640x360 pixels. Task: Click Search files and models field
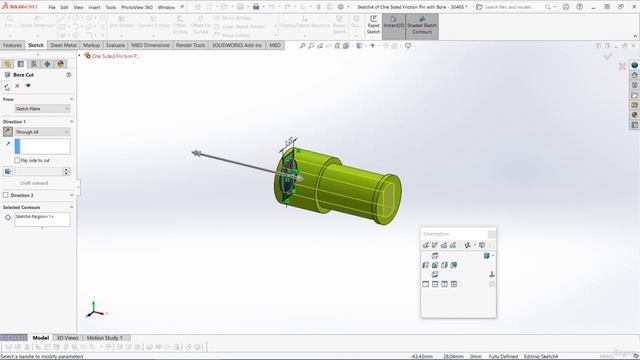513,7
